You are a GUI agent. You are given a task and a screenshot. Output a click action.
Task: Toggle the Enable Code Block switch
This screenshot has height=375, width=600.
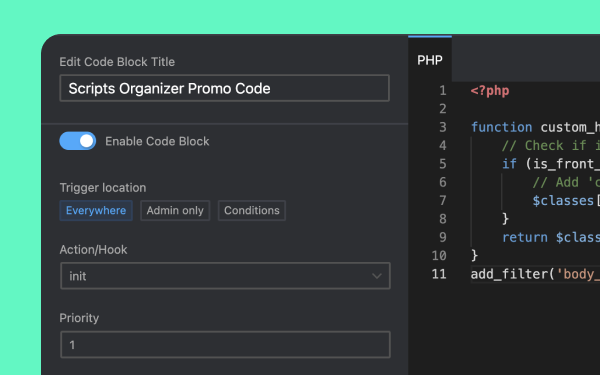coord(78,141)
